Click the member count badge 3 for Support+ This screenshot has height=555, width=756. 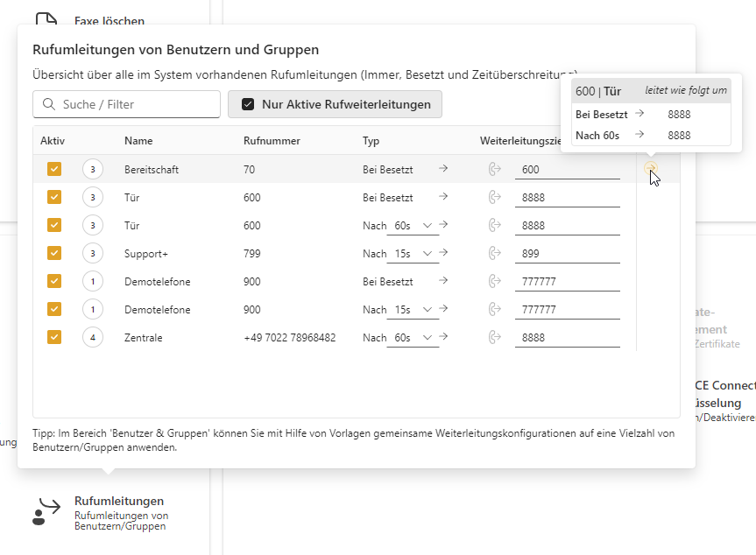click(x=93, y=253)
